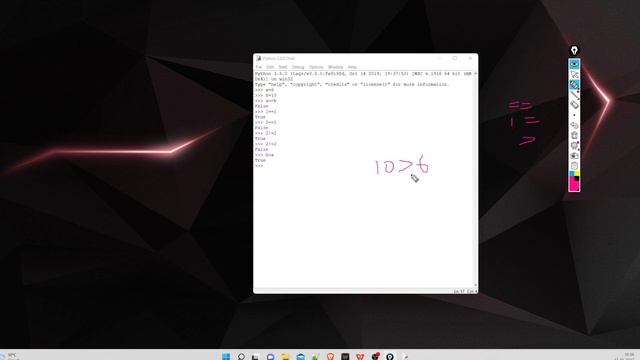
Task: Select the eraser tool on annotation toolbar
Action: tap(574, 105)
